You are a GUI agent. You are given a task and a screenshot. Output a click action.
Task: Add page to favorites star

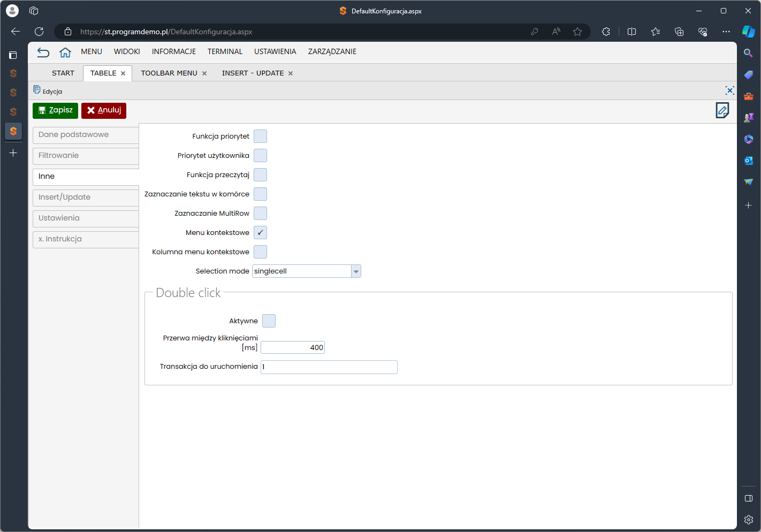pos(577,32)
